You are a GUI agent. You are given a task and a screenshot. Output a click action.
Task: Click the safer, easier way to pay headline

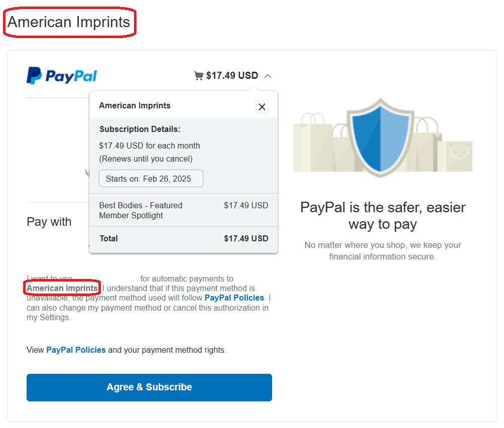(383, 215)
